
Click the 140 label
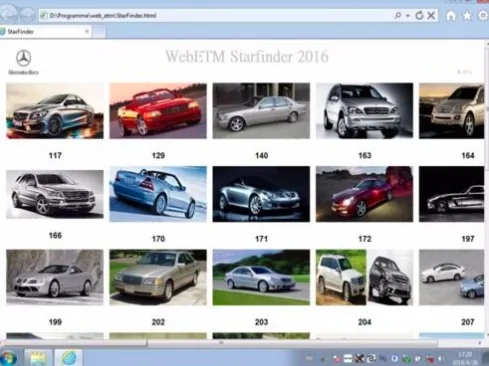tap(262, 156)
